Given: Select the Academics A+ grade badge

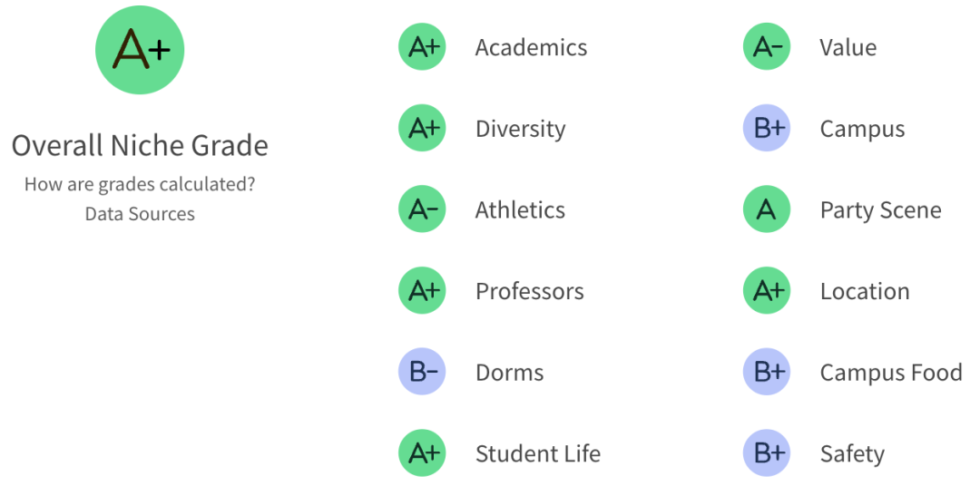Looking at the screenshot, I should pyautogui.click(x=422, y=47).
